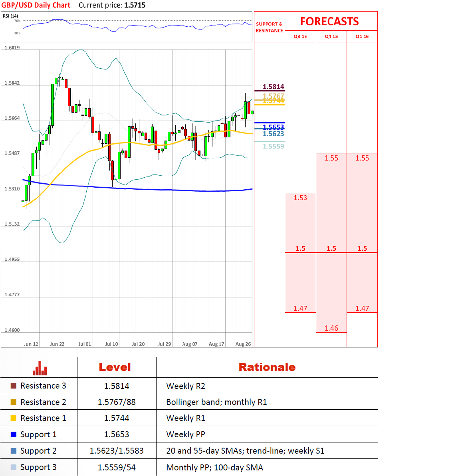460x476 pixels.
Task: Click the 'Jun 12' date on x-axis
Action: (x=31, y=344)
